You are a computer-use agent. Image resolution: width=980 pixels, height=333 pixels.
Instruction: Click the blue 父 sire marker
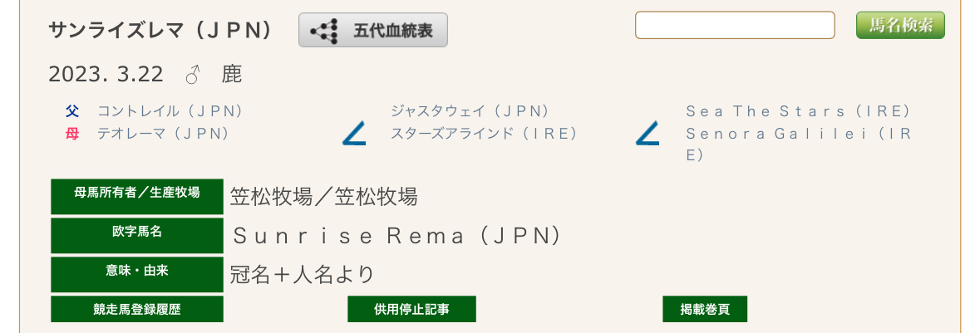[72, 111]
